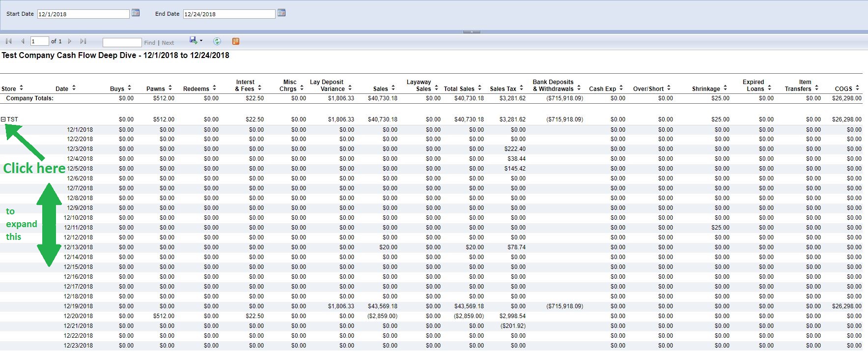Sort by Total Sales column
Viewport: 868px width, 352px height.
pyautogui.click(x=479, y=88)
